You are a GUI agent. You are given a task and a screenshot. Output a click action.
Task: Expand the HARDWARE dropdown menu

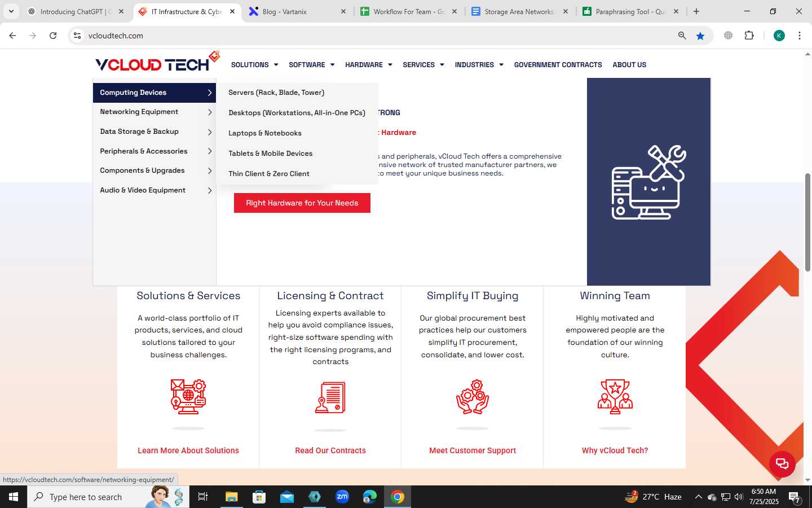pos(369,65)
